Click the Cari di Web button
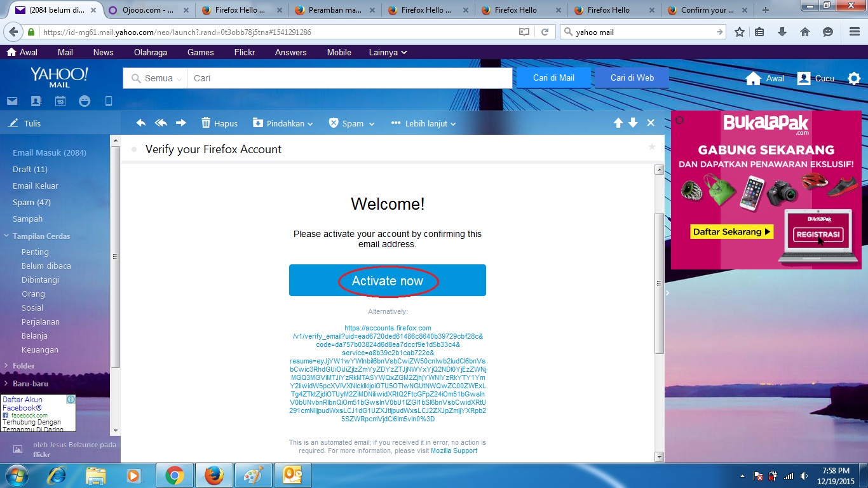868x488 pixels. click(x=632, y=78)
